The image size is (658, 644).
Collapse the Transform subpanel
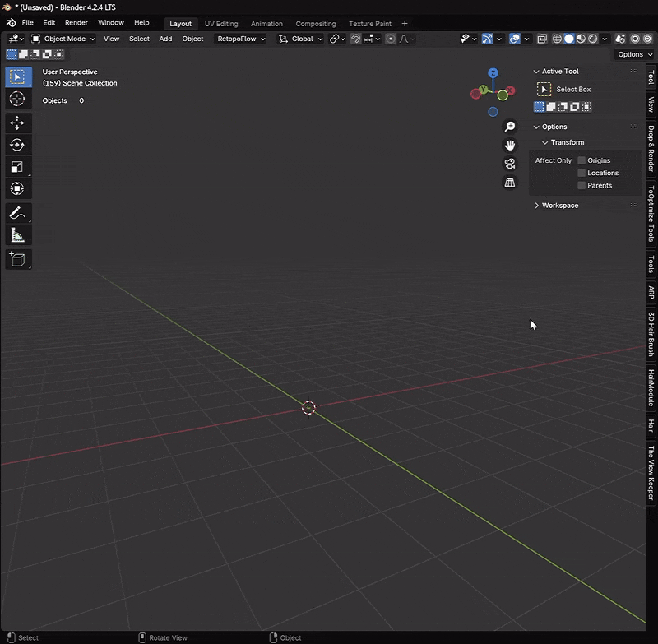click(x=545, y=142)
